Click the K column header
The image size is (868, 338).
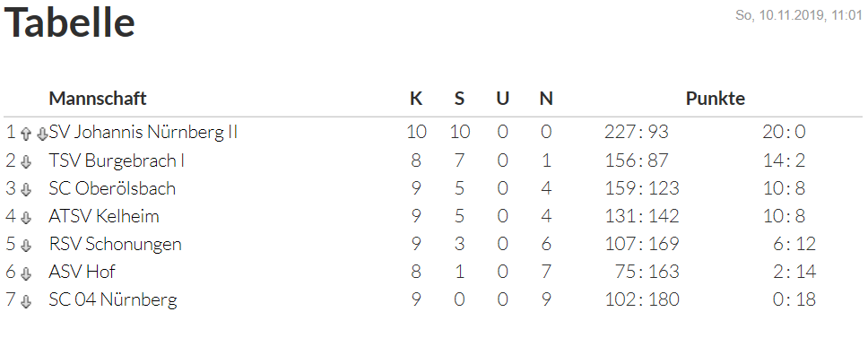416,99
